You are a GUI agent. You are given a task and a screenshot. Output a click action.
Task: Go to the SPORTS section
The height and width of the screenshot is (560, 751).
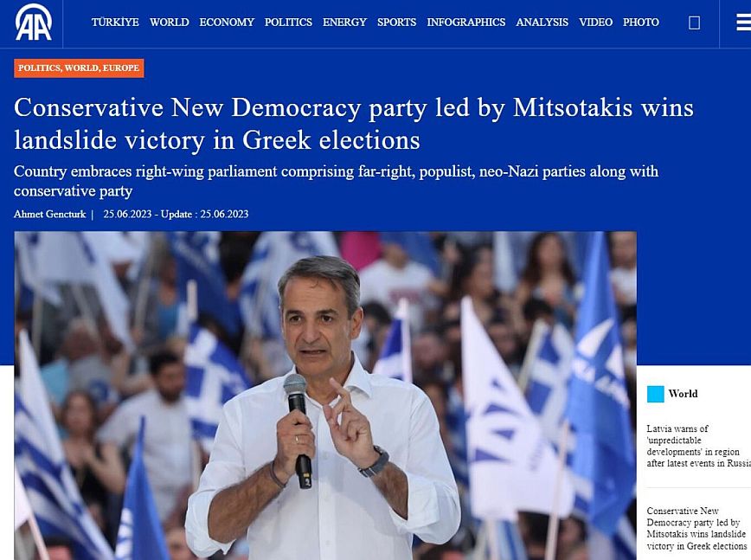[x=396, y=22]
